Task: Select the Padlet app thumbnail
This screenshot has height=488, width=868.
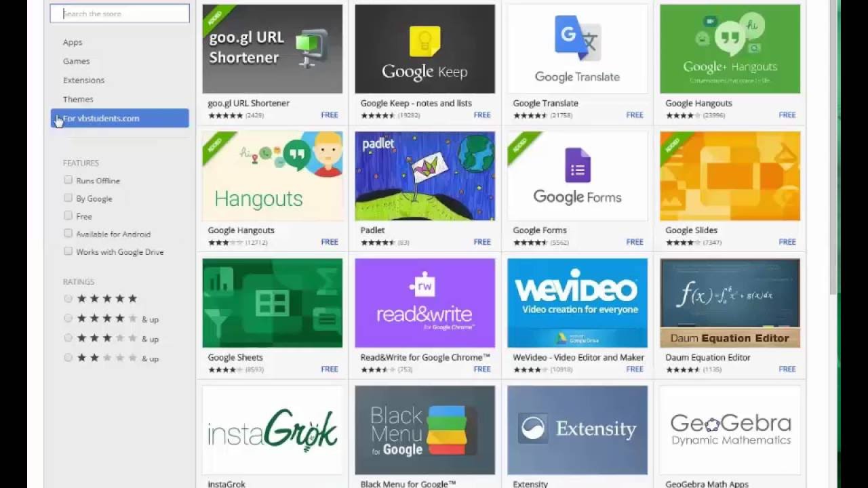Action: [x=425, y=176]
